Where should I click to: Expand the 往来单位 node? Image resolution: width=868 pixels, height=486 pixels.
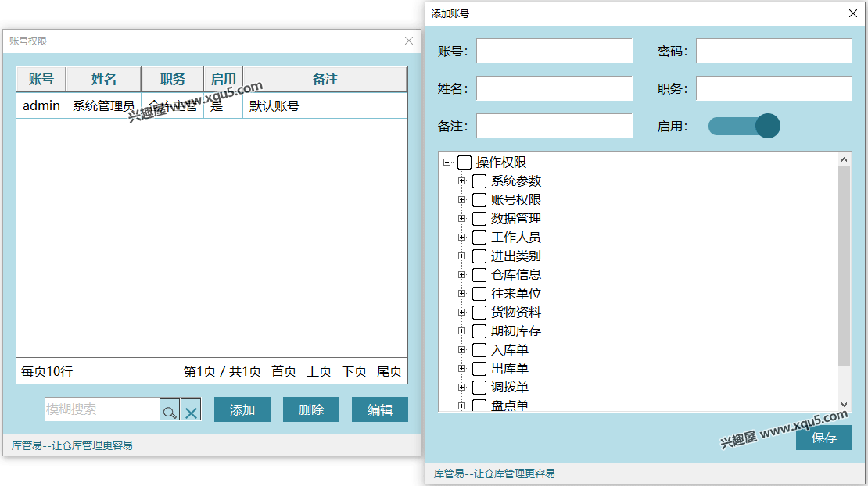click(461, 294)
